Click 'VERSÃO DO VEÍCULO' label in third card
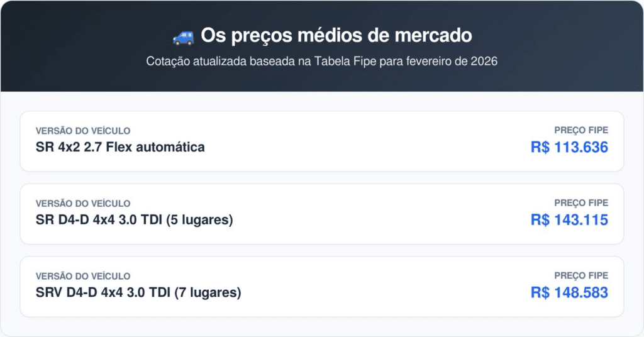This screenshot has height=337, width=644. pyautogui.click(x=83, y=276)
